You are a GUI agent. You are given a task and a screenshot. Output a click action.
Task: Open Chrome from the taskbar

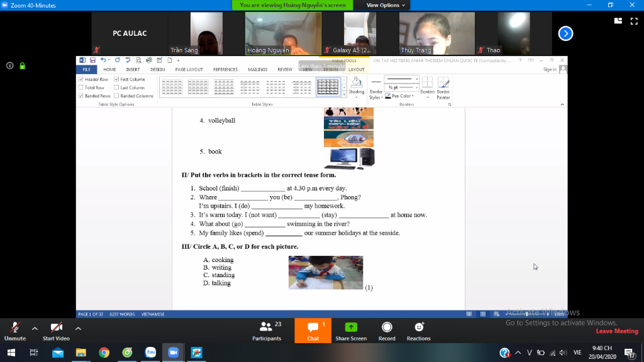(104, 353)
